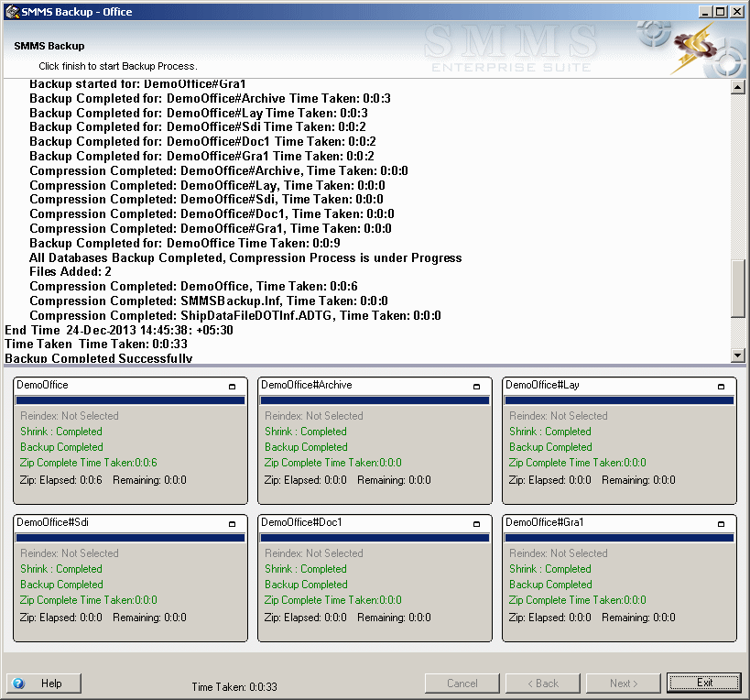Click the DemoOffice#Gra1 progress bar
750x700 pixels.
pos(619,538)
